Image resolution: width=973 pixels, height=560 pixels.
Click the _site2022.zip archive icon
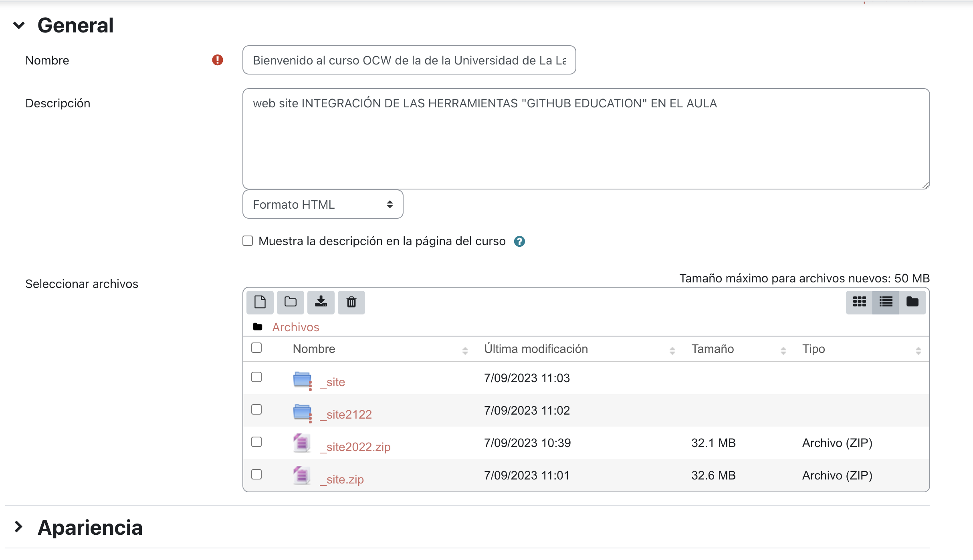(x=302, y=443)
